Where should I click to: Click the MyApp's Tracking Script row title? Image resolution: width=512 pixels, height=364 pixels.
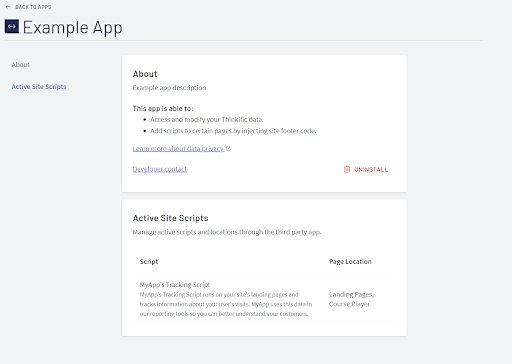tap(175, 285)
